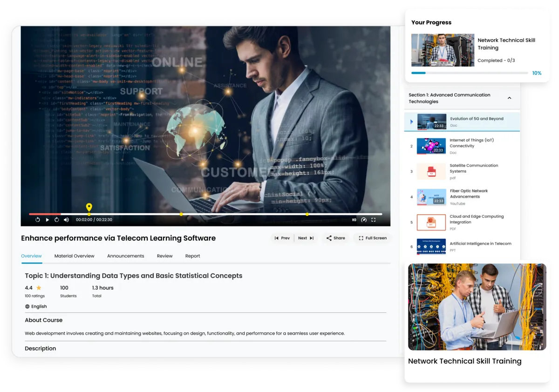Enable the forward skip control in the player
The width and height of the screenshot is (559, 392).
[56, 219]
